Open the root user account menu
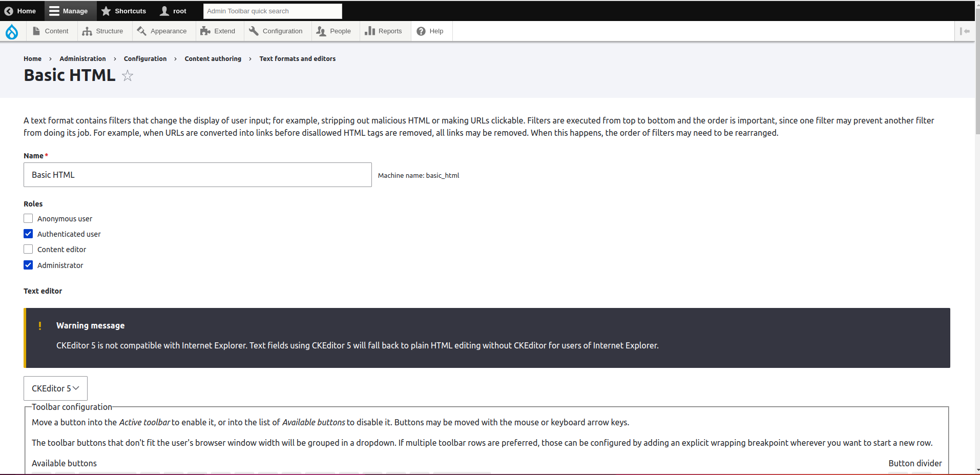Screen dimensions: 980x475 click(x=173, y=11)
